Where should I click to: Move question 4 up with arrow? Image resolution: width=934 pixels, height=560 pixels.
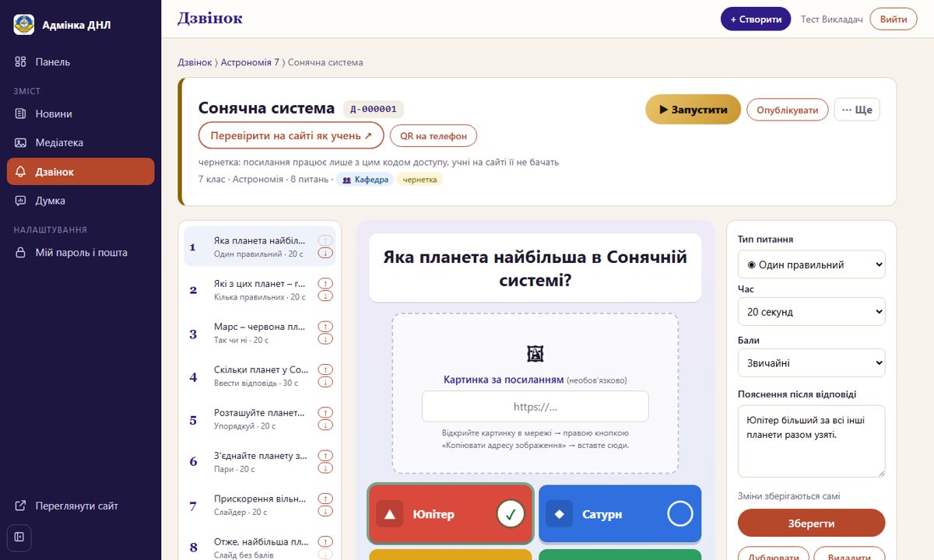pyautogui.click(x=325, y=369)
